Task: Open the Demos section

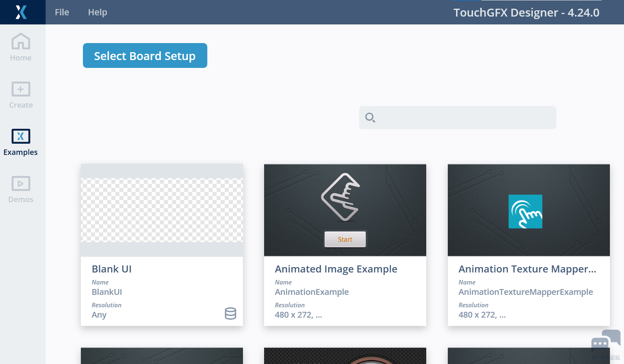Action: point(21,189)
